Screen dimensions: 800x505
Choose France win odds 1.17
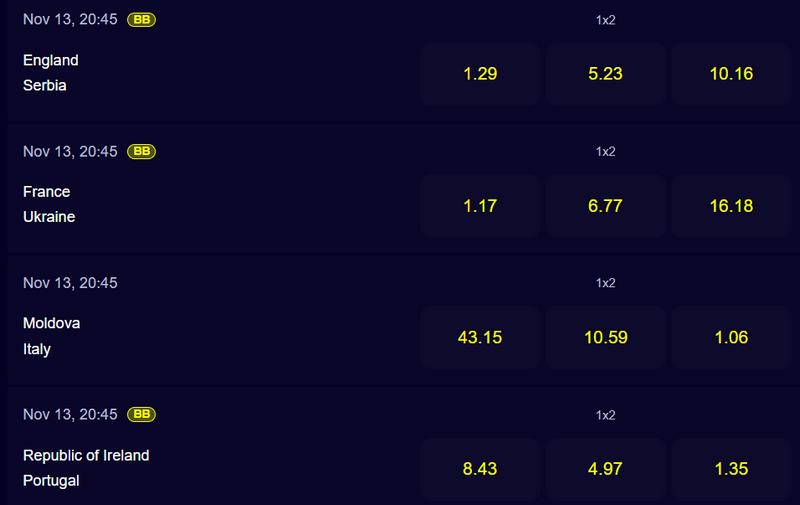pos(480,206)
